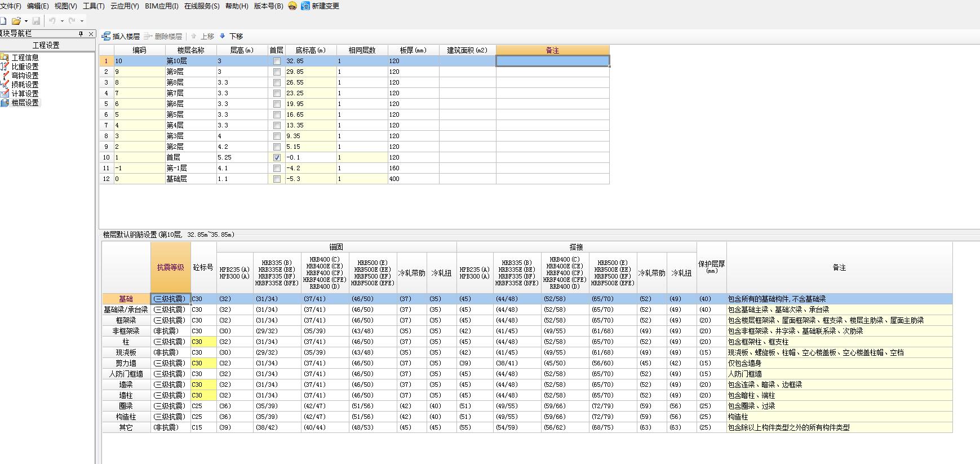Click the 新建变更 button
This screenshot has height=464, width=980.
320,6
